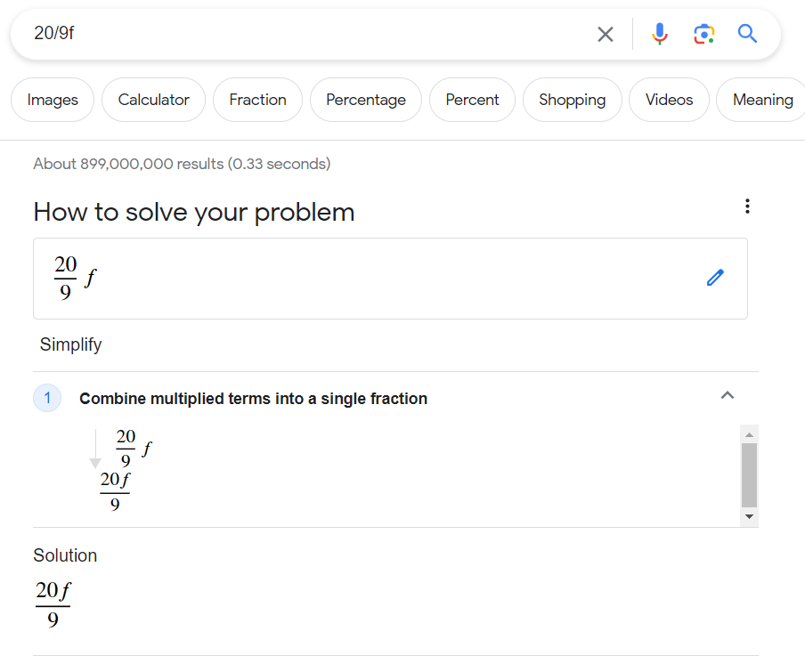Select the Calculator filter chip
805x672 pixels.
tap(153, 100)
